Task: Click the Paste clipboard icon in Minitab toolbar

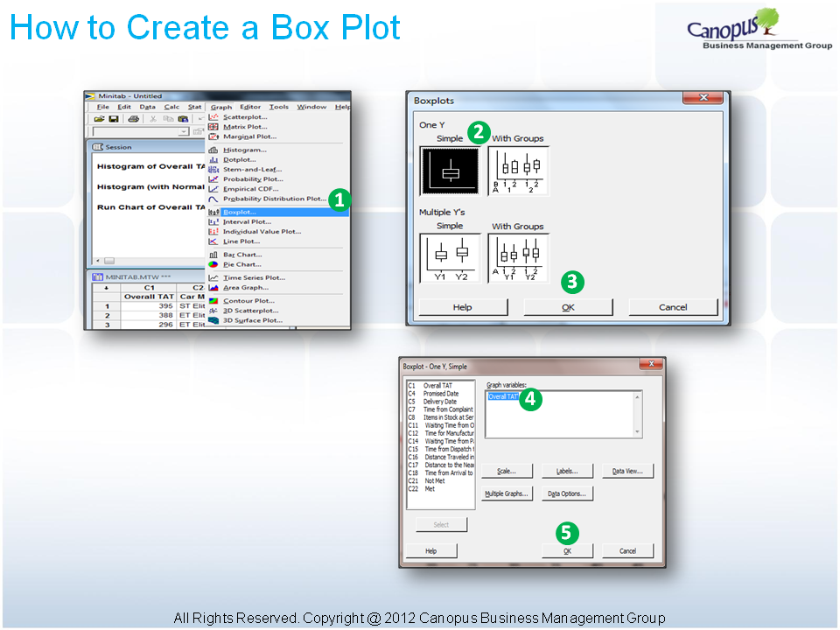Action: [183, 119]
